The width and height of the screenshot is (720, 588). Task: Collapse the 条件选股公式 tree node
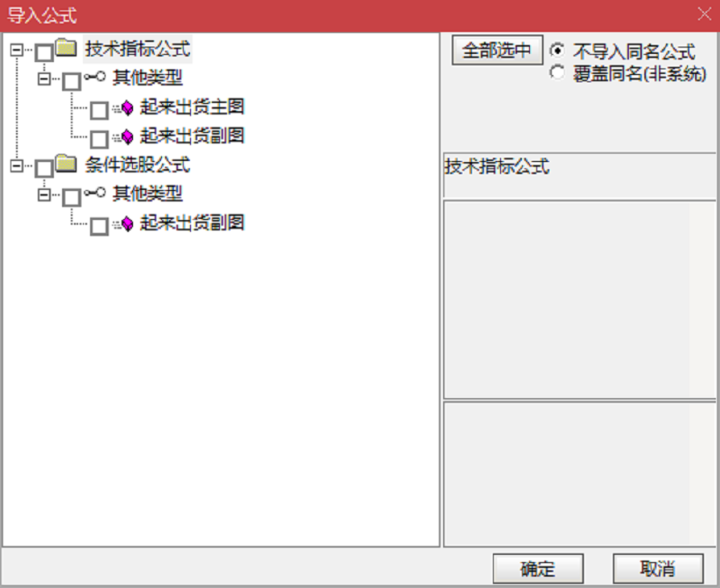[x=17, y=165]
